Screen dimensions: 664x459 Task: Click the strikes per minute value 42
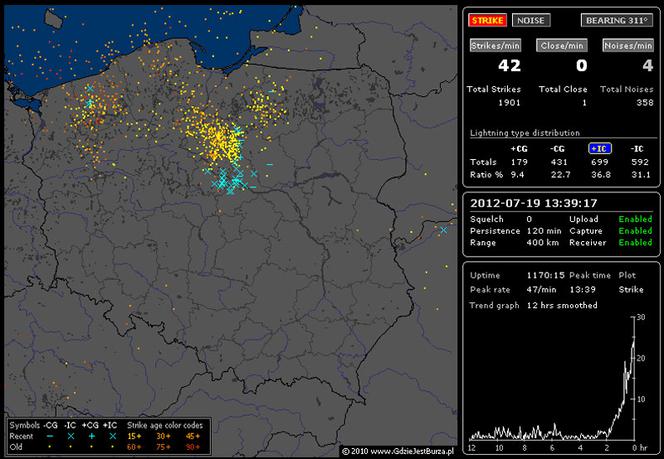pos(509,66)
